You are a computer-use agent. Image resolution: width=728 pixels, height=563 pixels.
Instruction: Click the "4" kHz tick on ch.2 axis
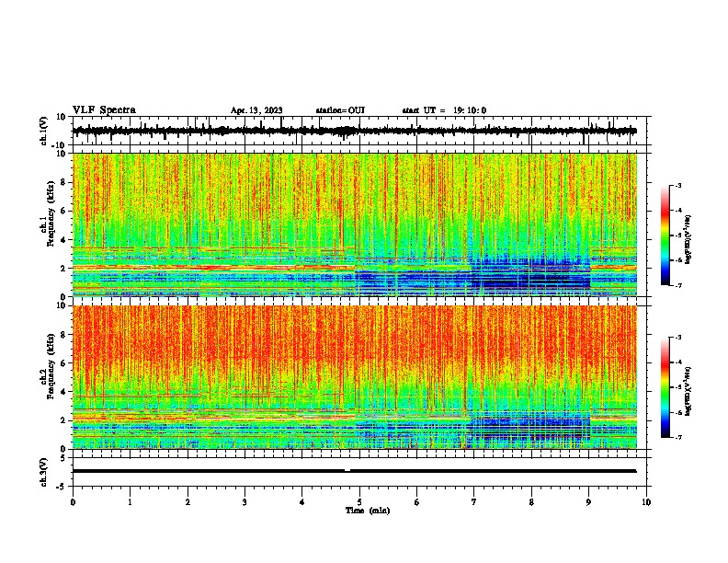click(64, 392)
